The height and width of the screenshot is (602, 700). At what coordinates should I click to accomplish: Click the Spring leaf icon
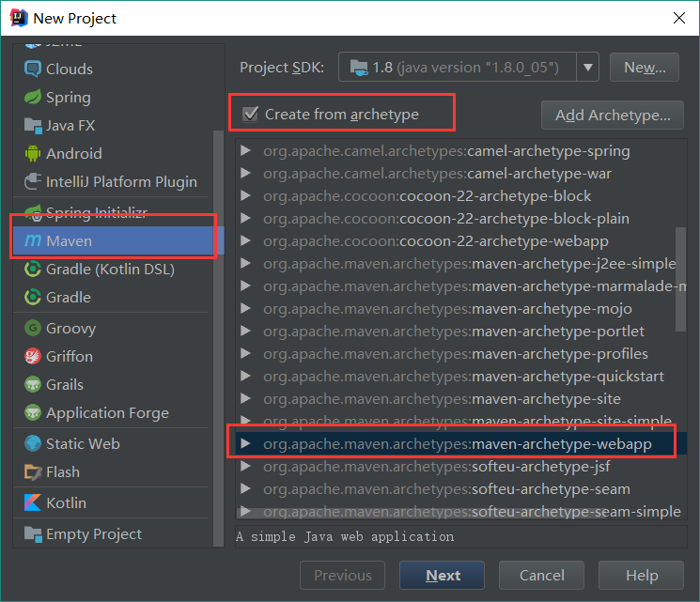tap(33, 97)
